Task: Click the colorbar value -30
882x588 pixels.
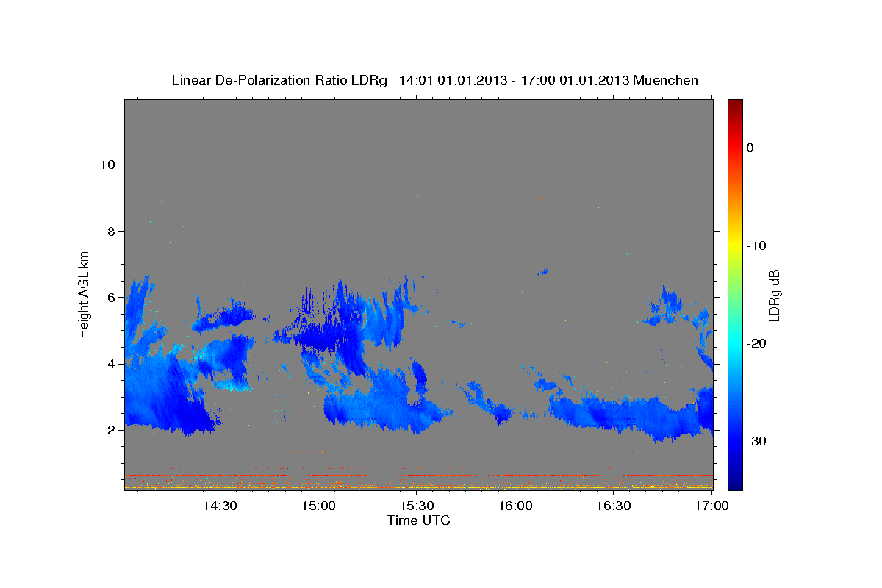Action: click(x=756, y=441)
